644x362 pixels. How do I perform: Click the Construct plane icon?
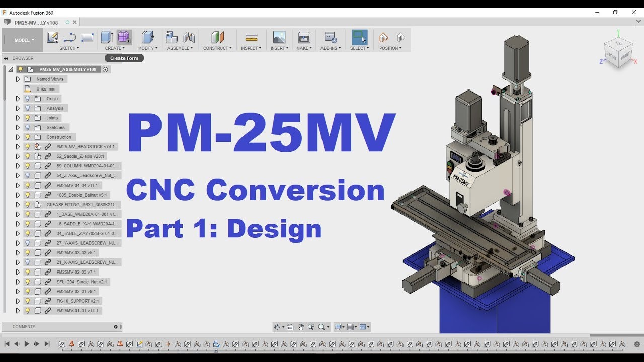tap(217, 37)
